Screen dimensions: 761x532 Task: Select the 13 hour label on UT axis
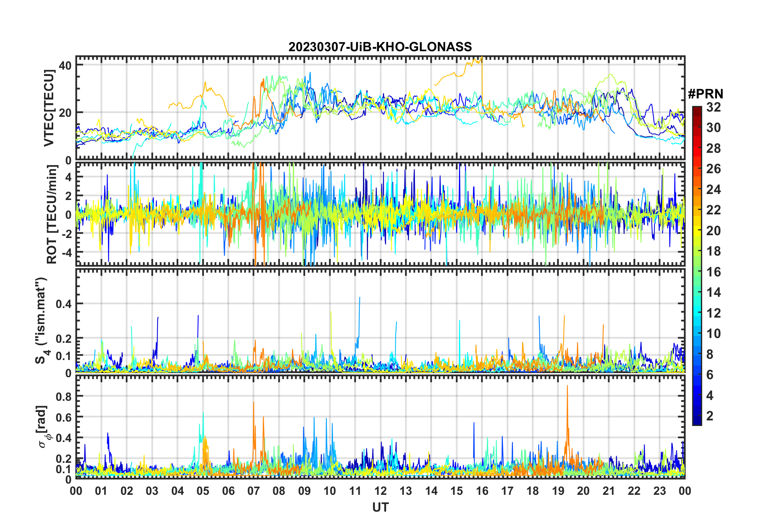tap(406, 491)
